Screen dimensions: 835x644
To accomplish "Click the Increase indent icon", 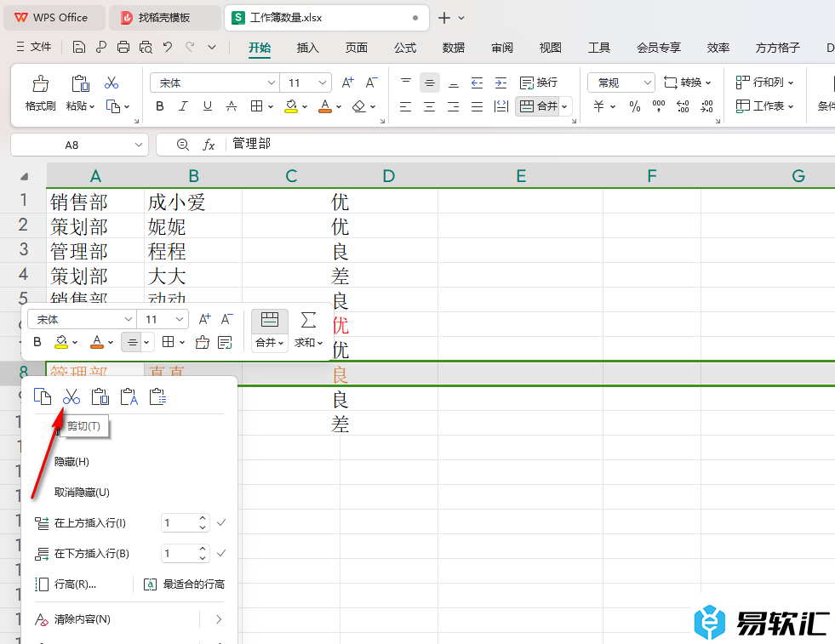I will click(x=501, y=83).
